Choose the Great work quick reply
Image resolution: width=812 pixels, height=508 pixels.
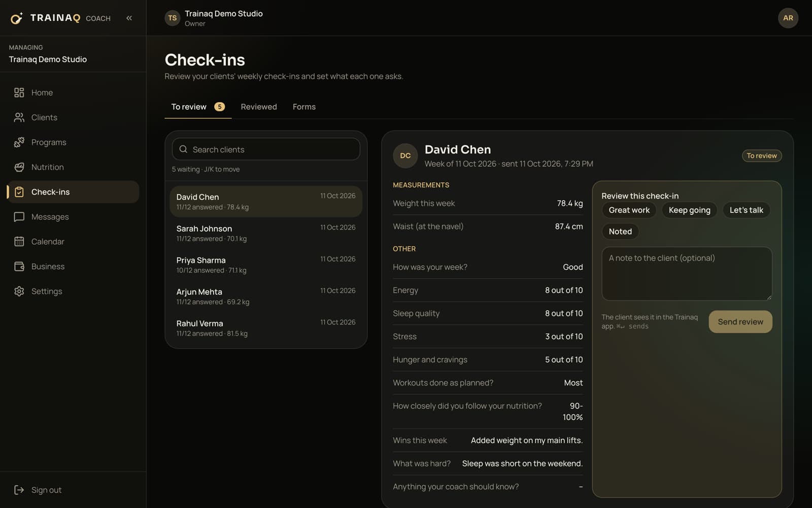click(x=629, y=210)
